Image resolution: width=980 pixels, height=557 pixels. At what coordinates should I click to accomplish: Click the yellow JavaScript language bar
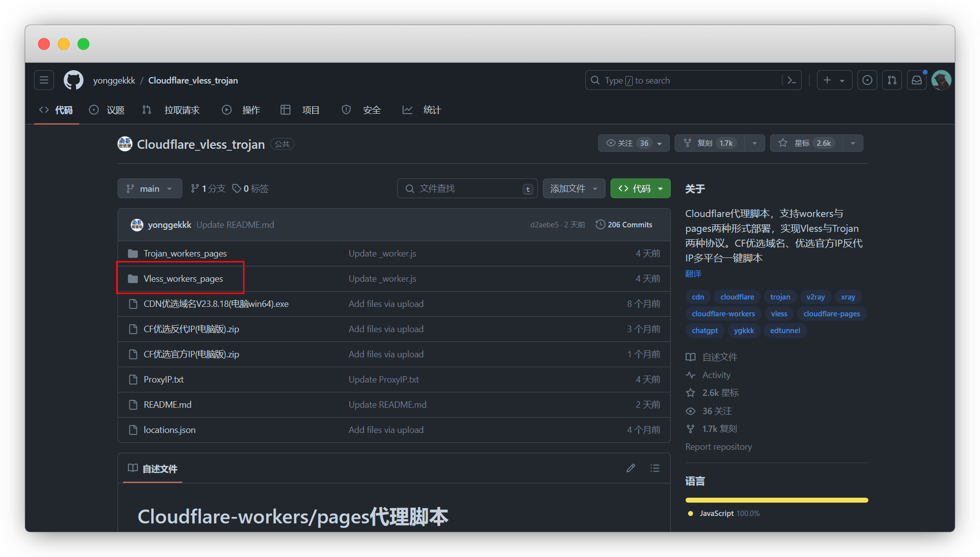[x=776, y=500]
